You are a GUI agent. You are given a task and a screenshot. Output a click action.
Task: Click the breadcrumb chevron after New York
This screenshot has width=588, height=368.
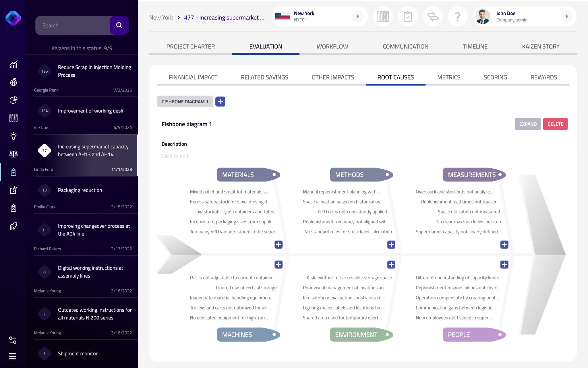click(179, 18)
